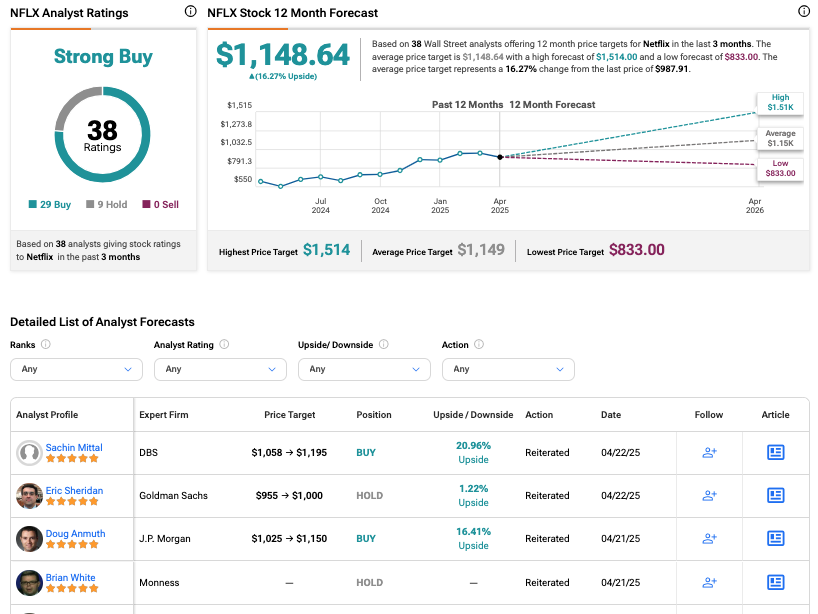Click Average Price Target value $1,149
818x614 pixels.
tap(481, 250)
